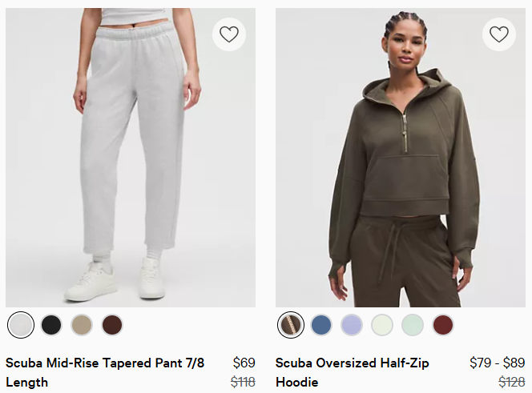Viewport: 532px width, 393px height.
Task: Choose blue color swatch for hoodie
Action: point(321,325)
